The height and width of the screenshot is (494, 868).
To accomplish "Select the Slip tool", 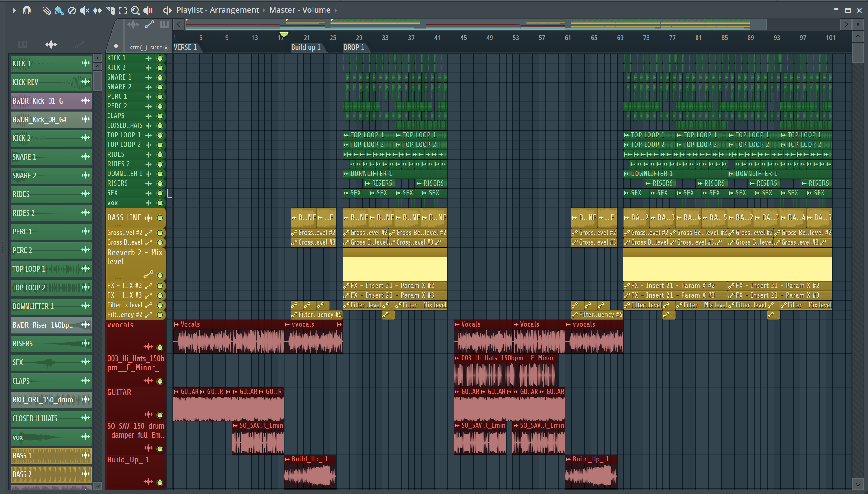I will tap(97, 11).
